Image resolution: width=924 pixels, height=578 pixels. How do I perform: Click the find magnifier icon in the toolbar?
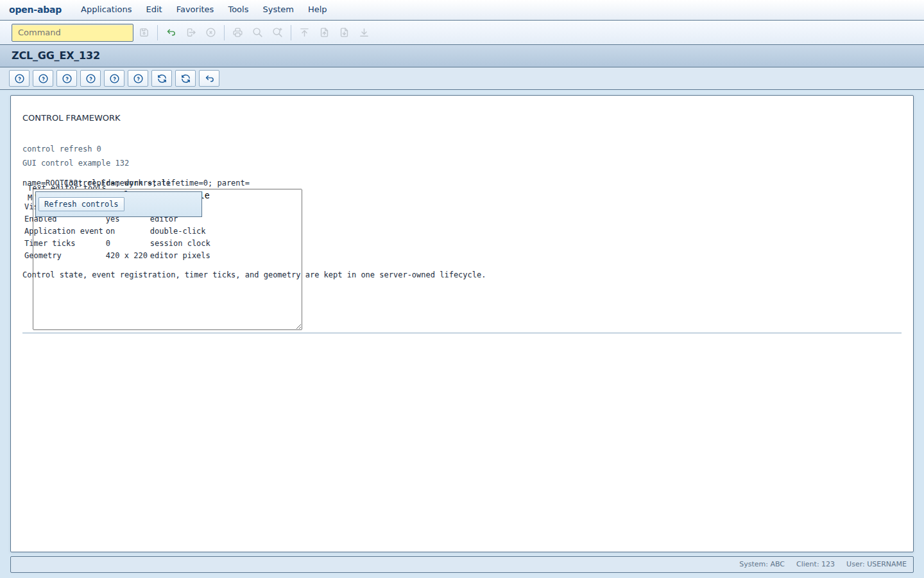tap(258, 33)
